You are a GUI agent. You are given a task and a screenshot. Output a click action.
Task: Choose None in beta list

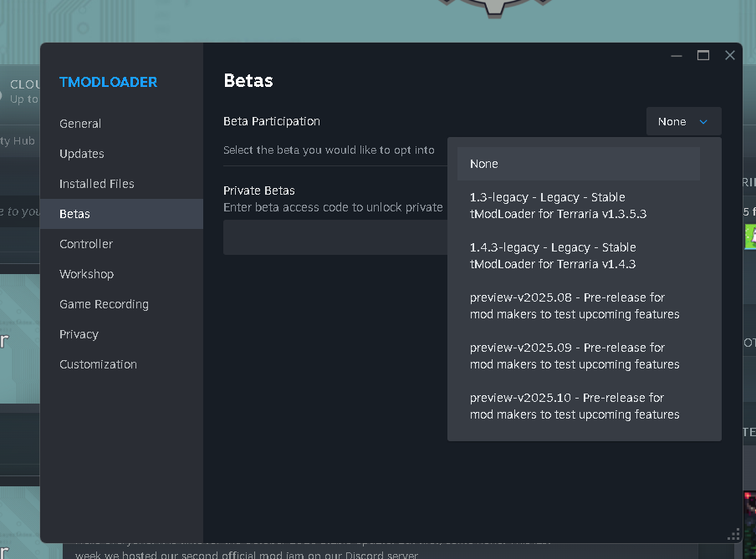tap(578, 164)
